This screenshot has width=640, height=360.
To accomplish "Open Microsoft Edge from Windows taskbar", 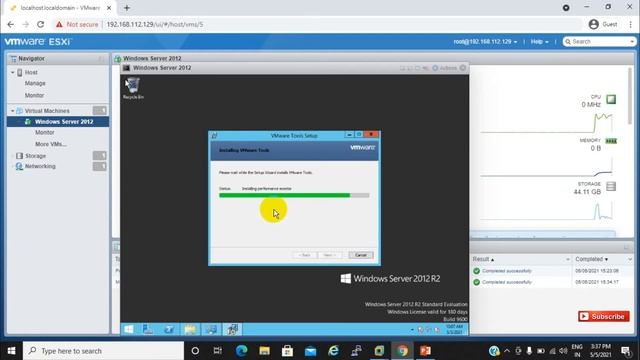I will click(242, 351).
